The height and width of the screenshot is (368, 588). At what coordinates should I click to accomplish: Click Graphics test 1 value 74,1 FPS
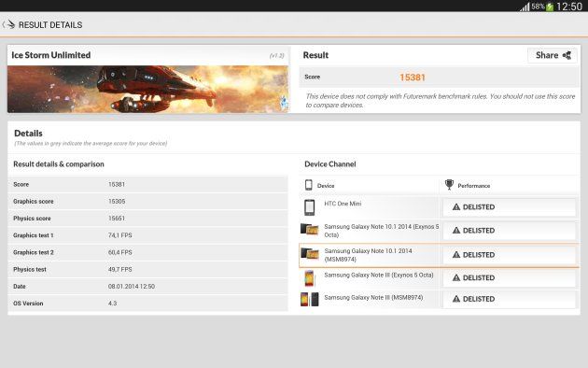click(120, 235)
